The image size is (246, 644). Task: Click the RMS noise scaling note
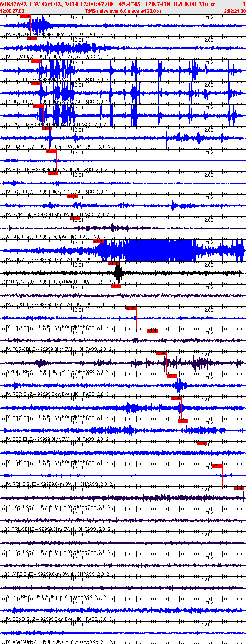123,11
